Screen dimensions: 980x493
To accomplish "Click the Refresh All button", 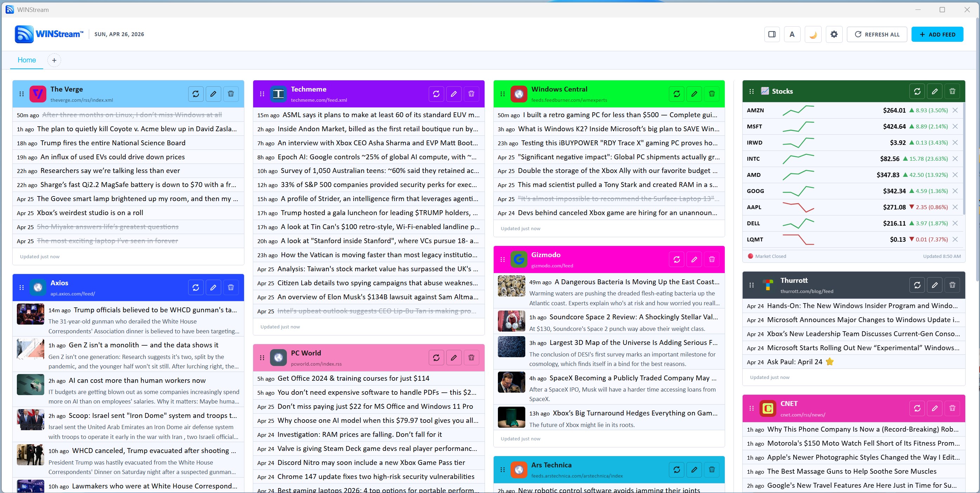I will [877, 34].
